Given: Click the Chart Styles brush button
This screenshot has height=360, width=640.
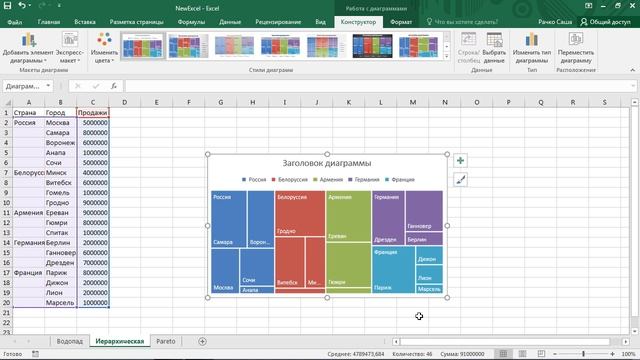Looking at the screenshot, I should (x=460, y=180).
